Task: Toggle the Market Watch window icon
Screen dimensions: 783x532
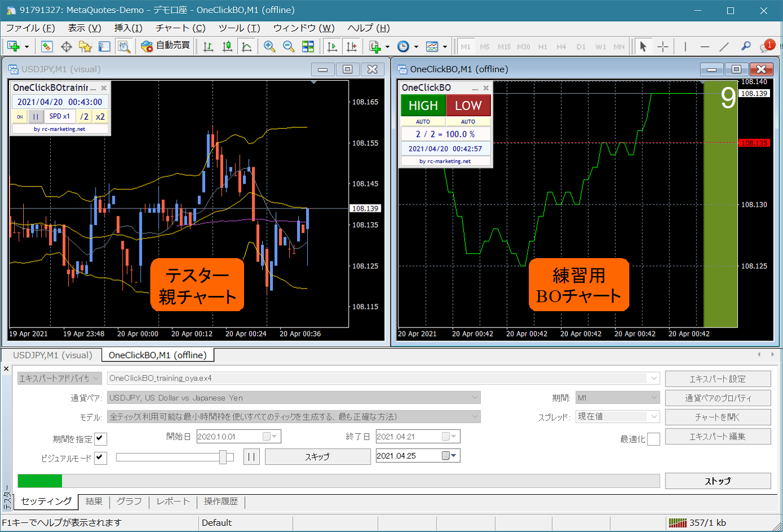Action: 47,46
